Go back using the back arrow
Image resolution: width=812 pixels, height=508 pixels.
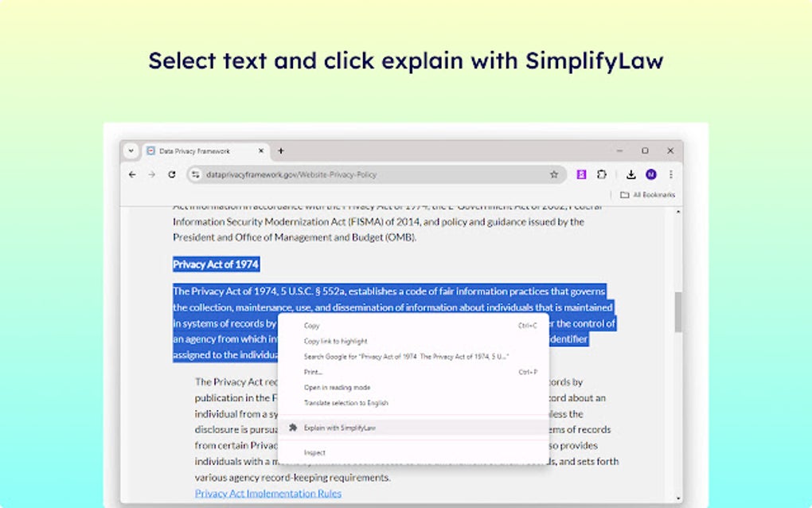tap(132, 174)
